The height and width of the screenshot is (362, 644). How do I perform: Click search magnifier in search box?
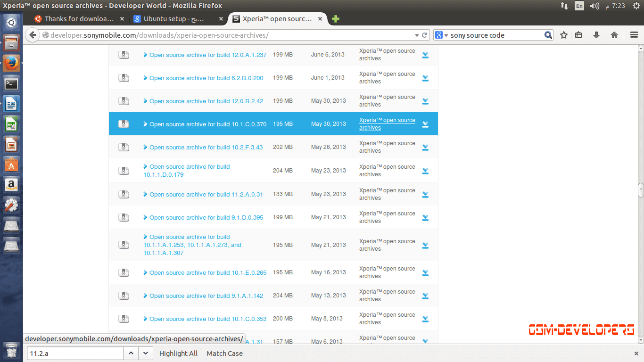pos(548,35)
